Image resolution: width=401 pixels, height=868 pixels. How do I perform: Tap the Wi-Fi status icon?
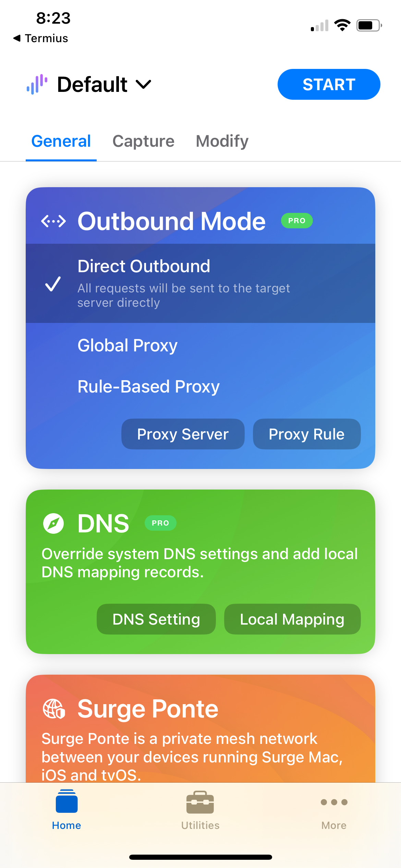342,25
